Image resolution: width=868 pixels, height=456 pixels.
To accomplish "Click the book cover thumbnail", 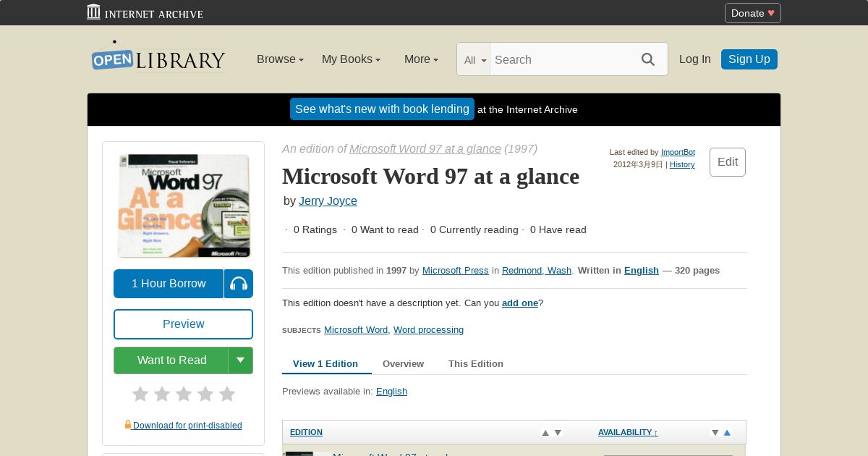I will pos(183,206).
